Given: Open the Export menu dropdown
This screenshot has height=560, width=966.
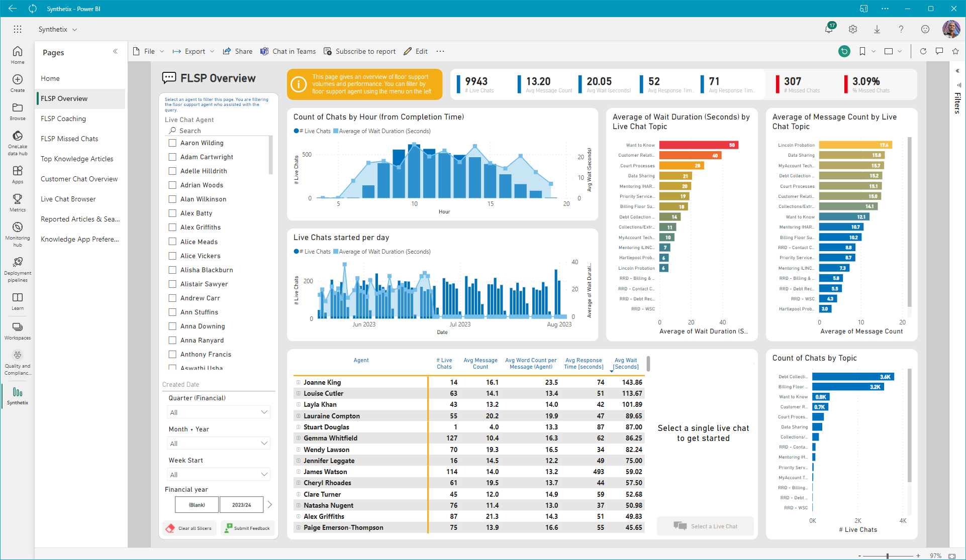Looking at the screenshot, I should pos(194,51).
